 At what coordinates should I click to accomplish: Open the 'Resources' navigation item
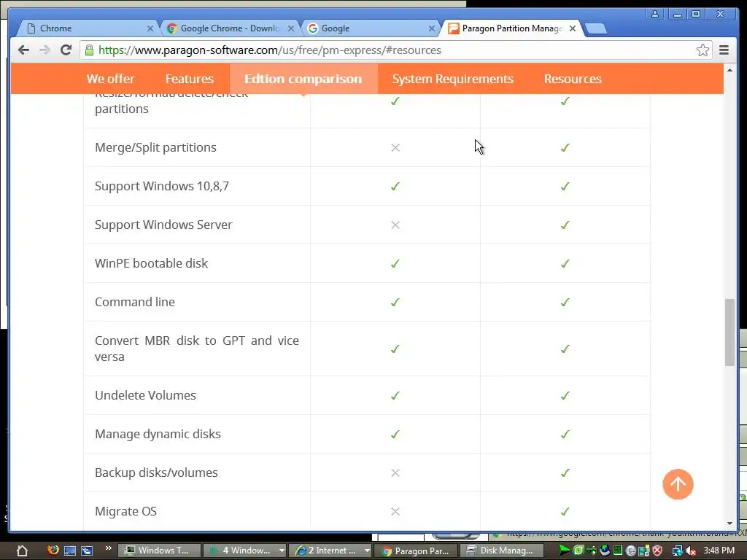click(x=573, y=79)
